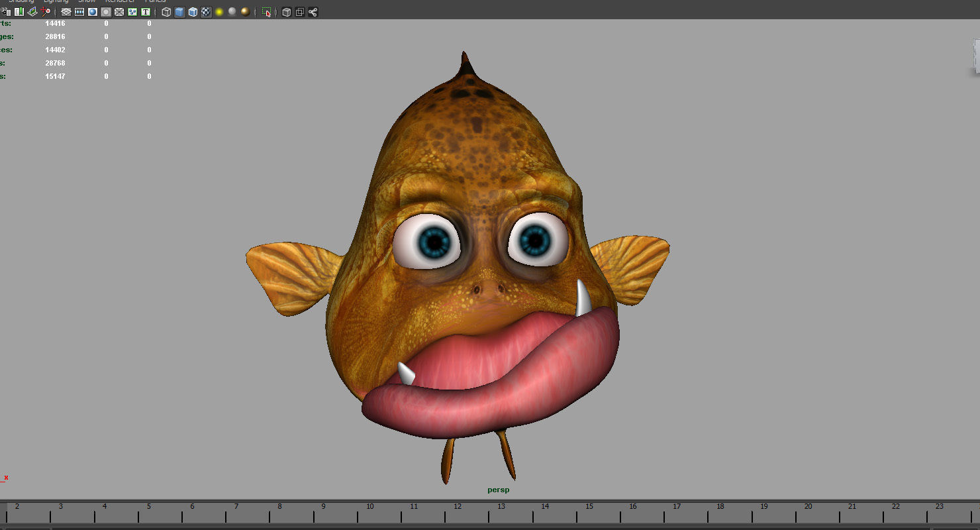Jump to frame 23 on timeline
The height and width of the screenshot is (530, 980).
(939, 507)
